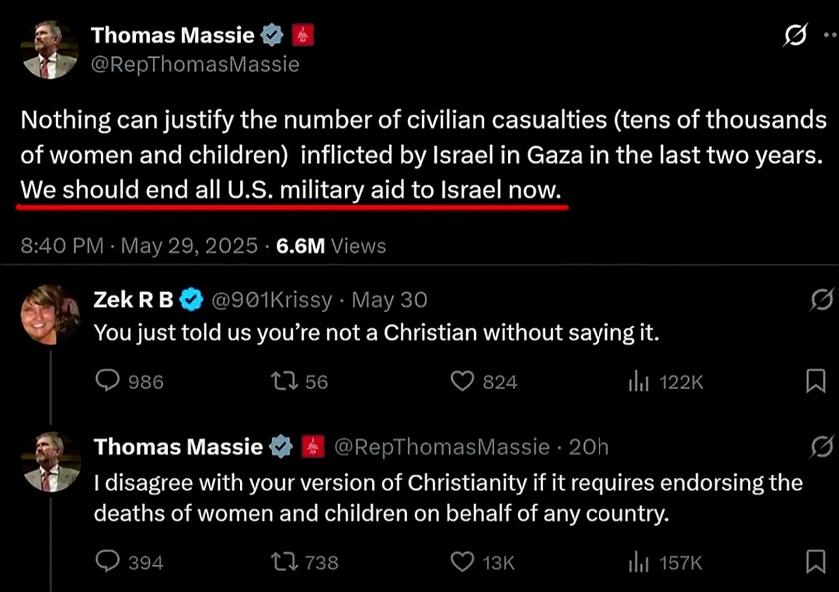Reply to Massie's tweet with 394 replies
This screenshot has height=592, width=839.
pyautogui.click(x=108, y=562)
